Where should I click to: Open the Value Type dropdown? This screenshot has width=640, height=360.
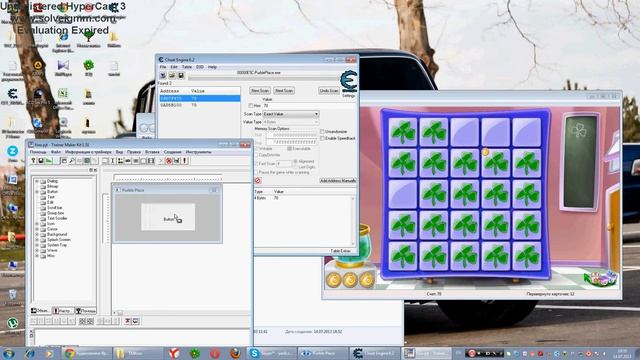tap(291, 122)
